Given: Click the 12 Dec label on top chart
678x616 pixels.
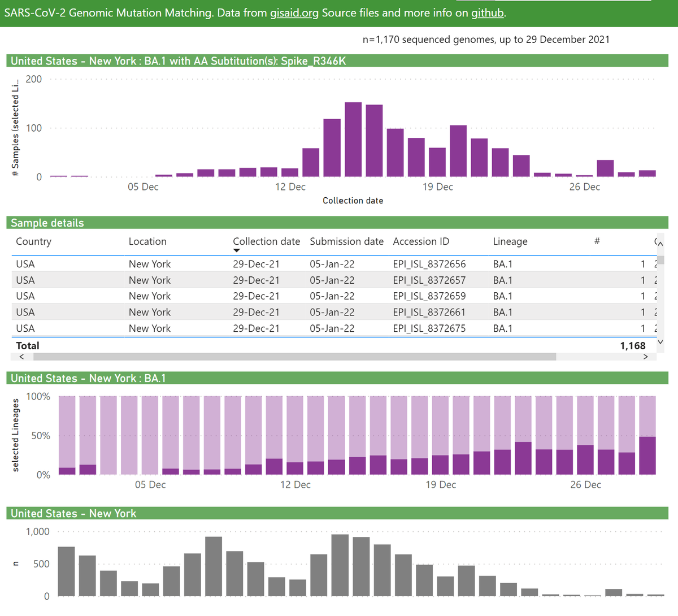Looking at the screenshot, I should point(290,187).
